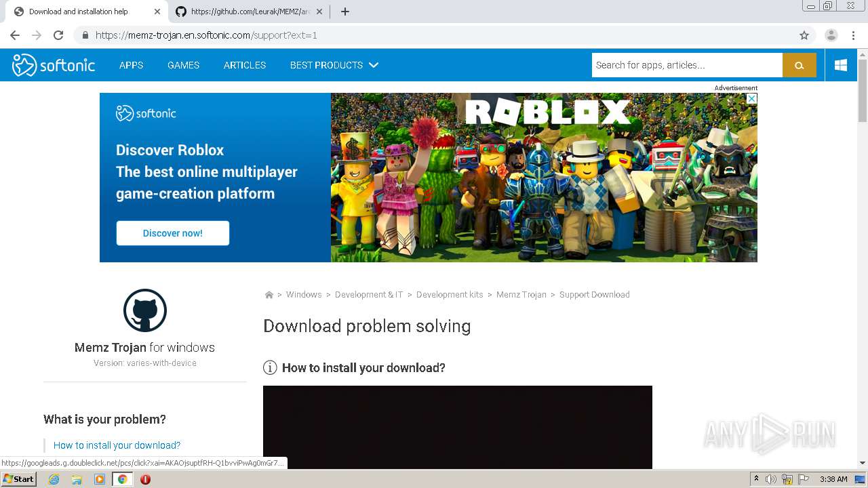Click the yellow search magnifier button
The width and height of the screenshot is (868, 488).
tap(800, 65)
